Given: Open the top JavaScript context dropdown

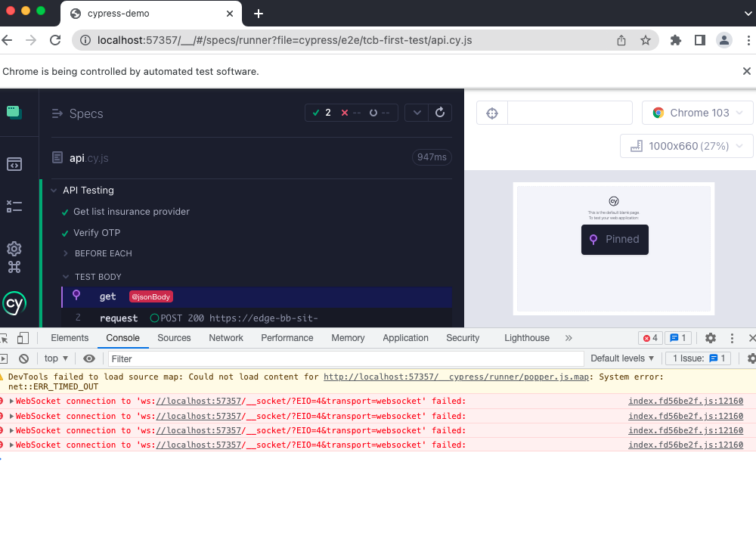Looking at the screenshot, I should pos(56,358).
